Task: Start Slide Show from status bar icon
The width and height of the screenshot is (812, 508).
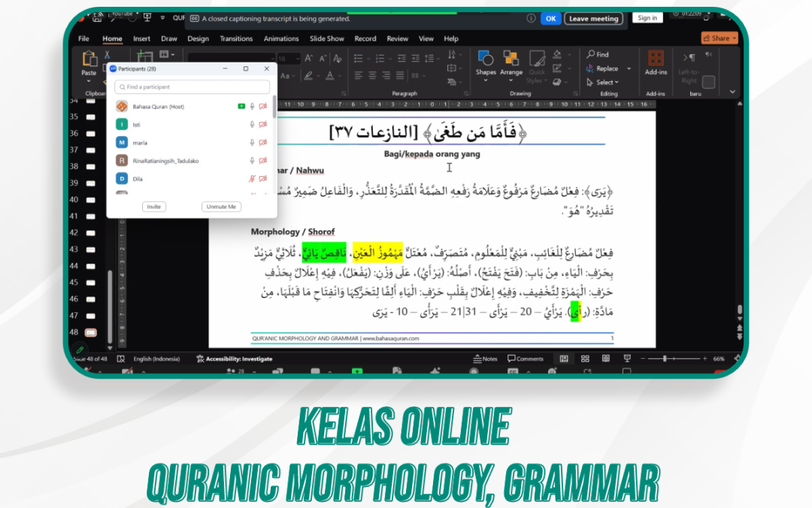Action: (x=627, y=359)
